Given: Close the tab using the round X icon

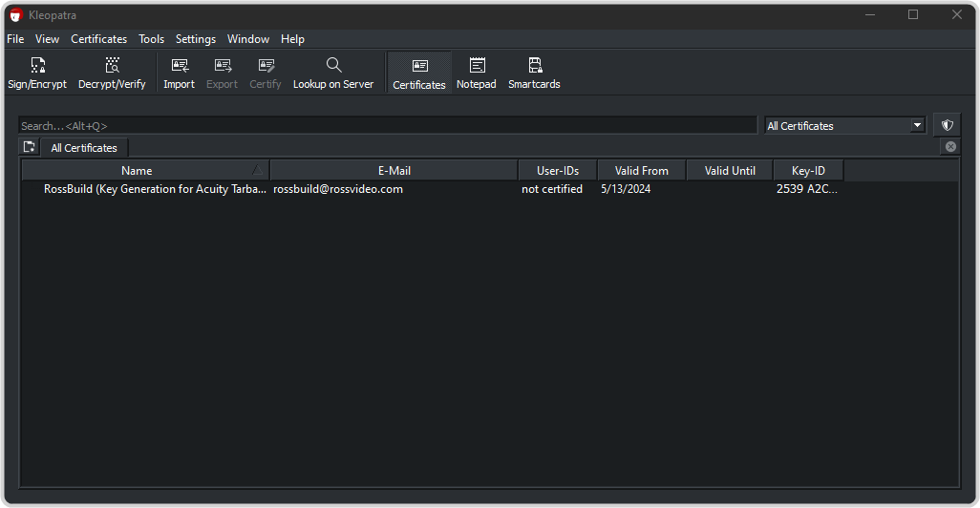Looking at the screenshot, I should (949, 147).
